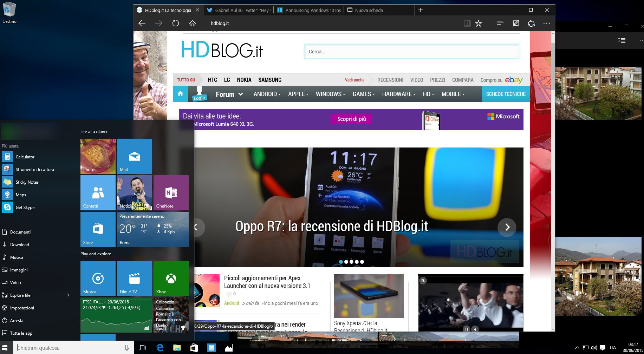Open the OneNote tile

click(171, 193)
